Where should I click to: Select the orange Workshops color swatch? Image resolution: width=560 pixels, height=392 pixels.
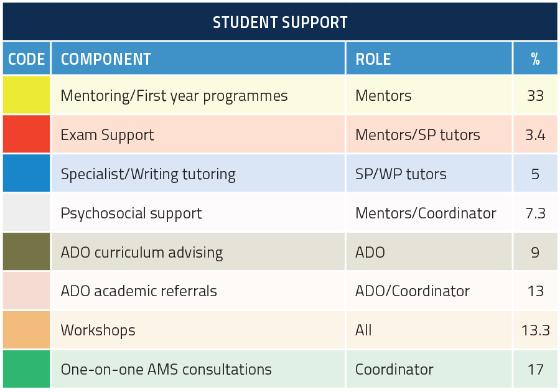(x=26, y=330)
